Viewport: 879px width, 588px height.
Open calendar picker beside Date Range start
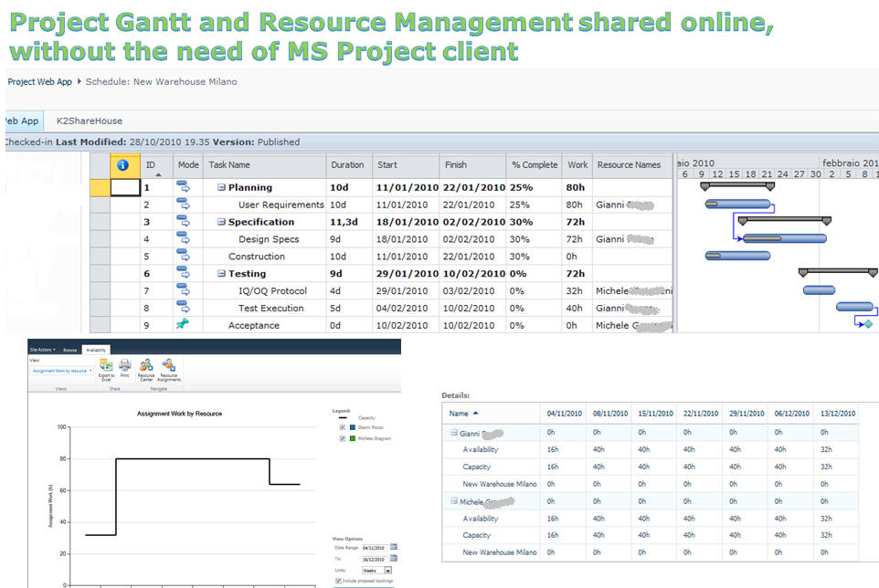click(394, 547)
